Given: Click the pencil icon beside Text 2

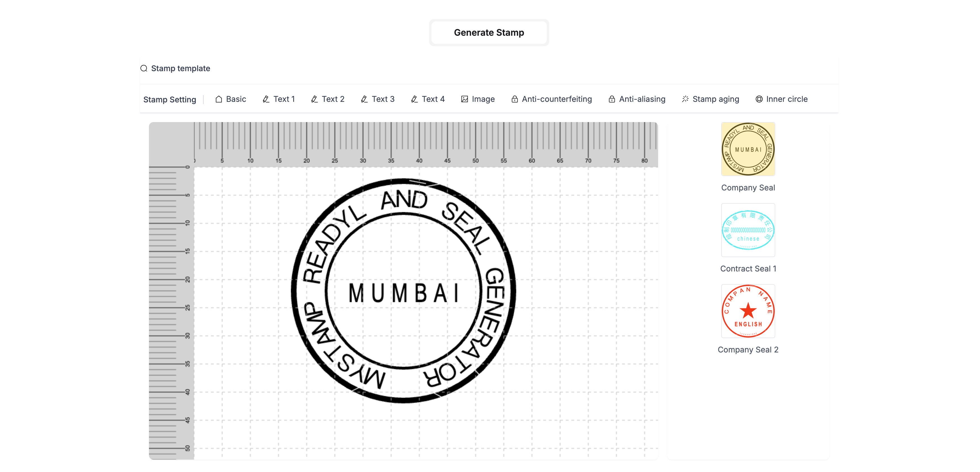Looking at the screenshot, I should click(314, 99).
